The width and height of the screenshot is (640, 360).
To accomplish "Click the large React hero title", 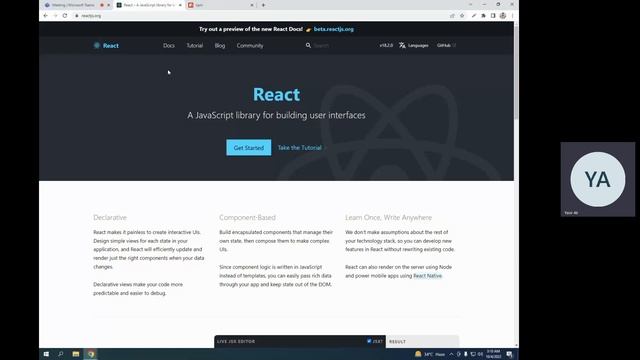I will pyautogui.click(x=276, y=94).
